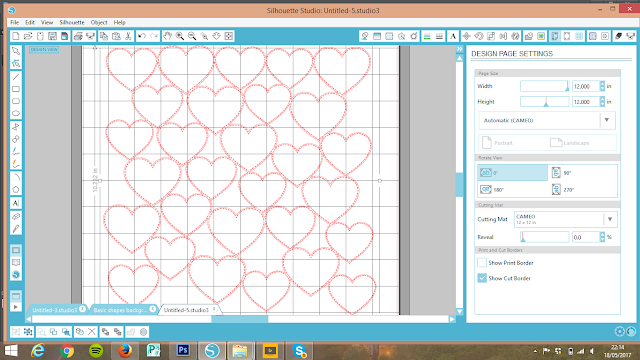Image resolution: width=640 pixels, height=360 pixels.
Task: Select the Draw a Line tool
Action: point(16,77)
